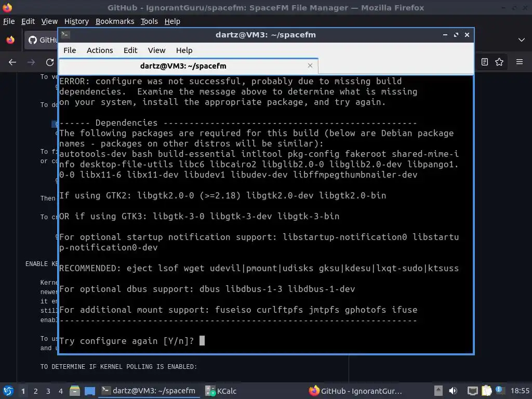Open Firefox Edit menu
Image resolution: width=532 pixels, height=399 pixels.
pyautogui.click(x=28, y=21)
